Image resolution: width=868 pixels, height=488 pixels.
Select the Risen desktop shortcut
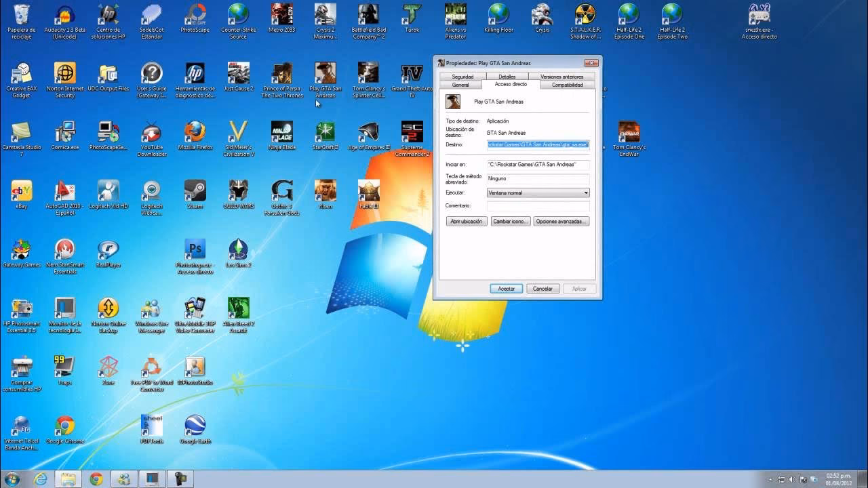pos(325,195)
